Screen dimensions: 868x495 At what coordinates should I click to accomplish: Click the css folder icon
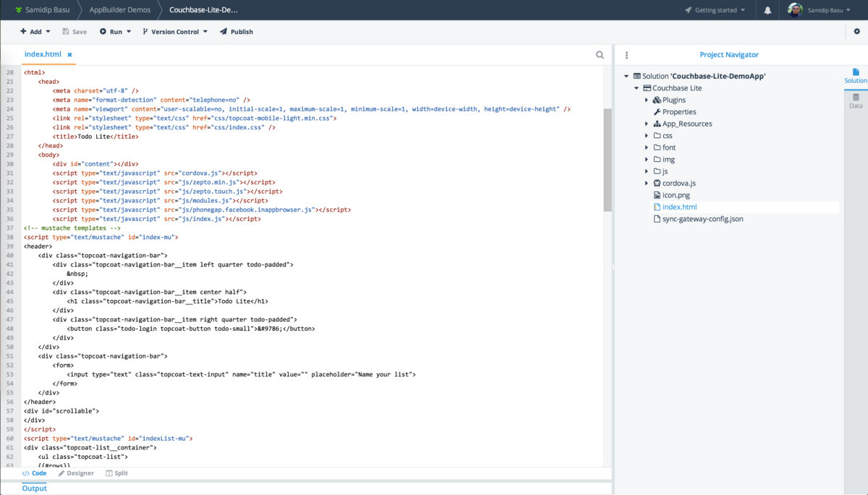(657, 135)
